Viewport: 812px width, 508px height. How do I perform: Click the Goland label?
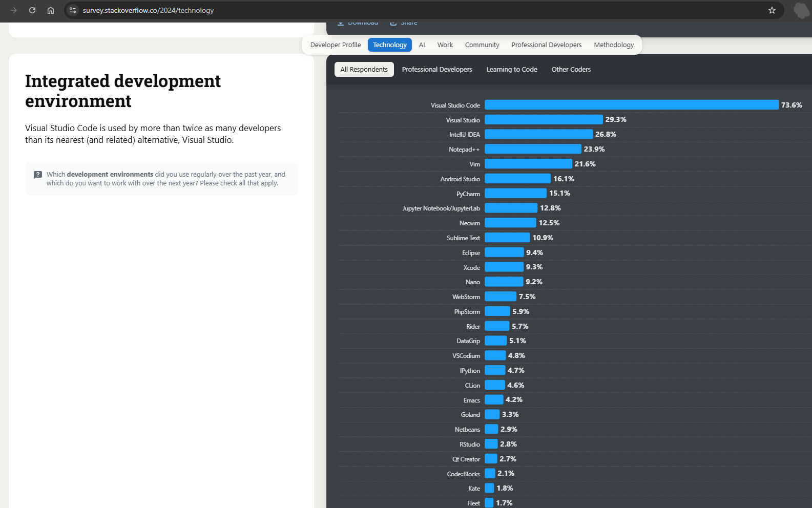(x=470, y=415)
